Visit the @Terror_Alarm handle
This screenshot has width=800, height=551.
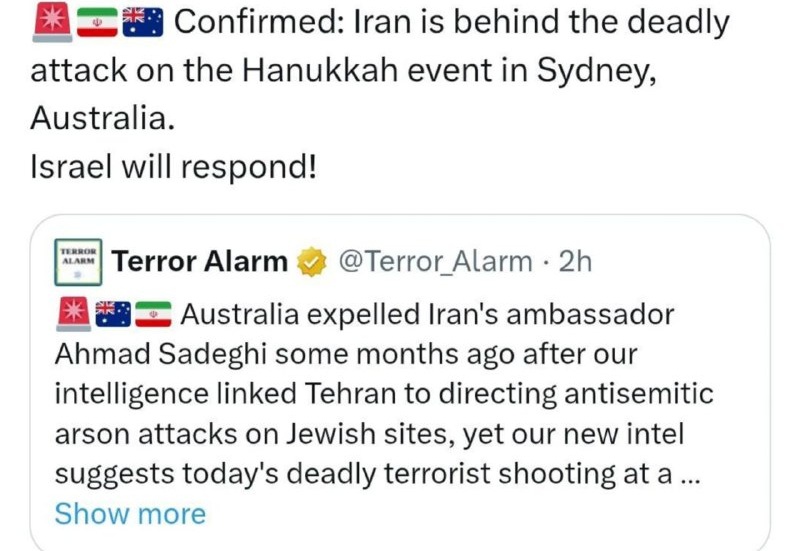(x=436, y=263)
